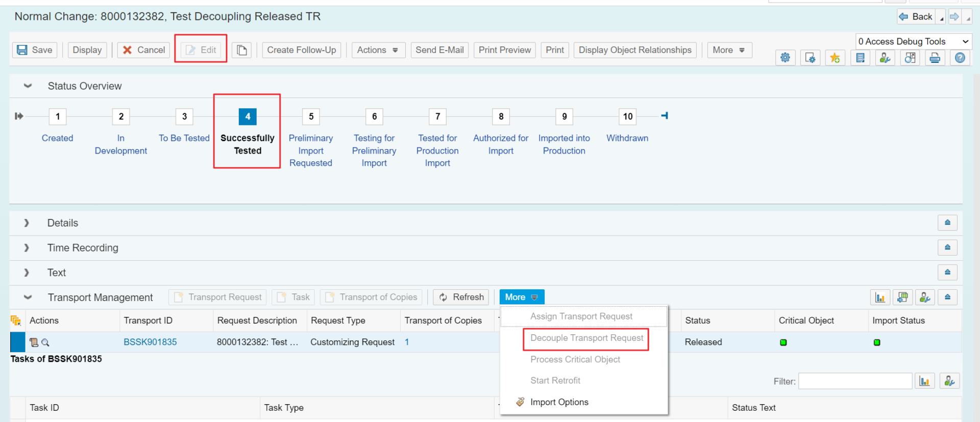Click the copy icon next to Edit
Screen dimensions: 980x422
242,50
